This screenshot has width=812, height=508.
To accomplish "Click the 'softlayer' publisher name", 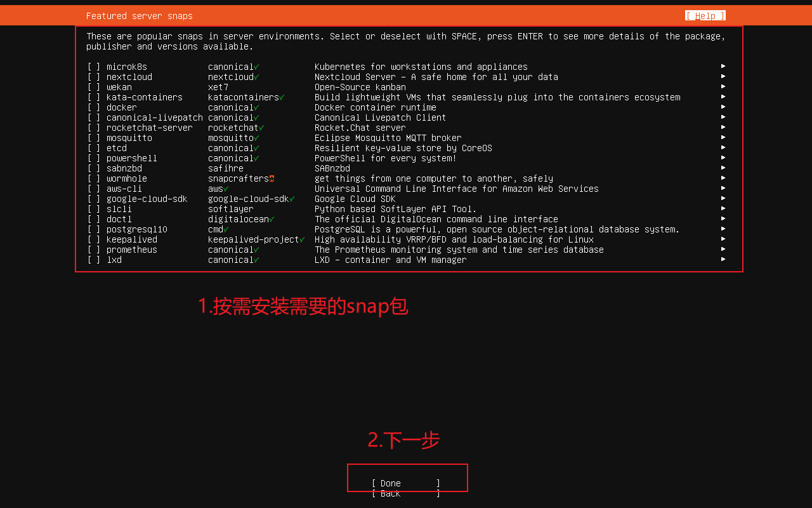I will (231, 209).
